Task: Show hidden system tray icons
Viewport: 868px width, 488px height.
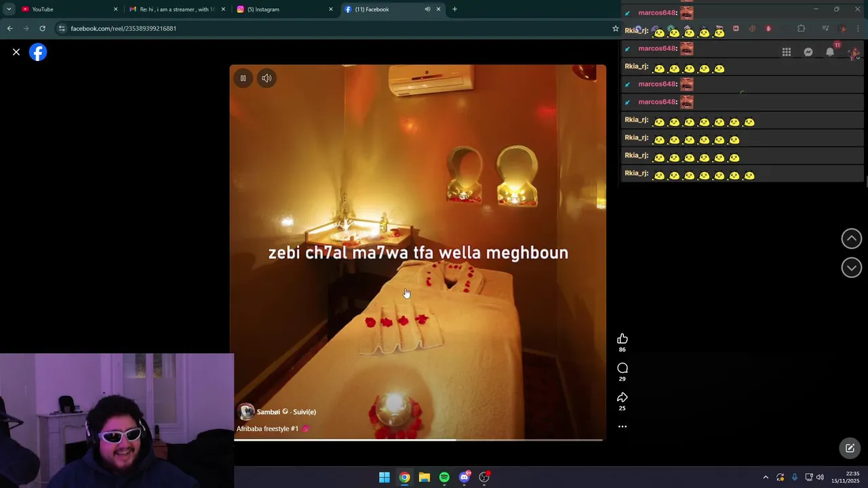Action: pyautogui.click(x=766, y=477)
